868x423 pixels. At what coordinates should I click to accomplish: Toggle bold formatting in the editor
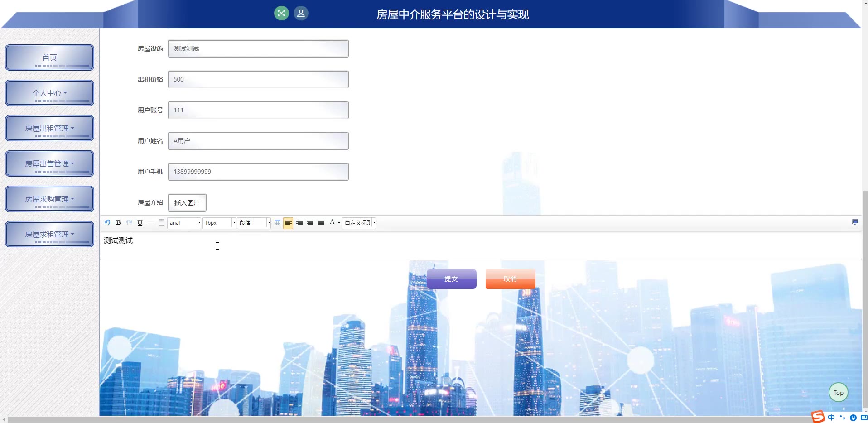coord(118,222)
